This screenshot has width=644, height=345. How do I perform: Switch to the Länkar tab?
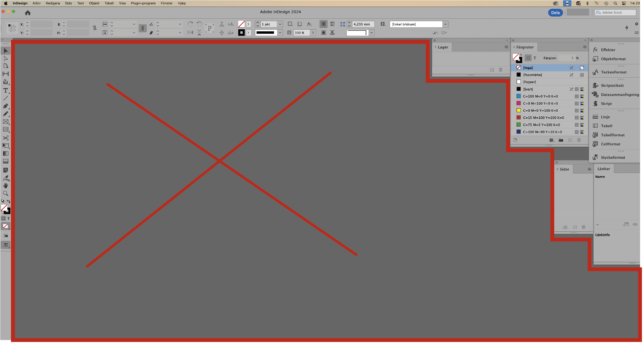coord(603,169)
